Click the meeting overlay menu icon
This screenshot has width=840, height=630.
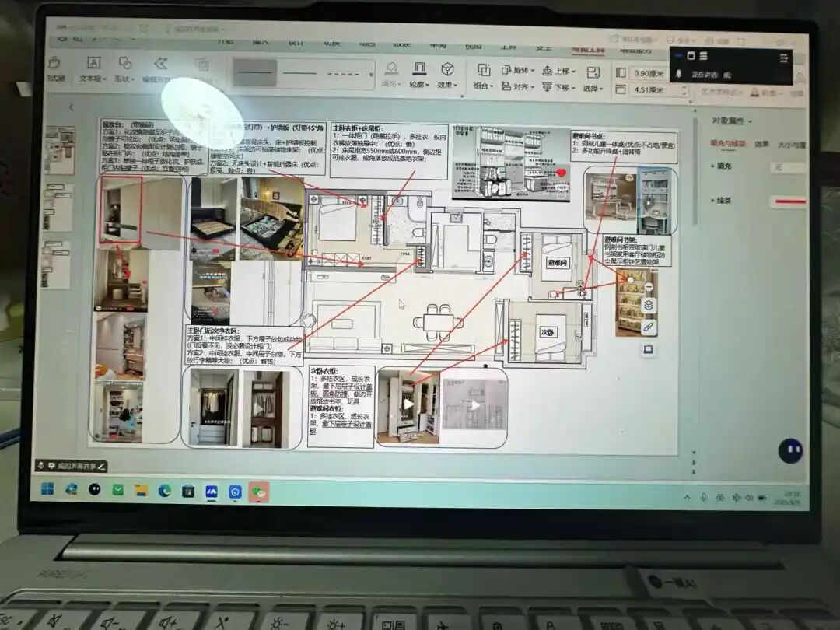click(783, 58)
